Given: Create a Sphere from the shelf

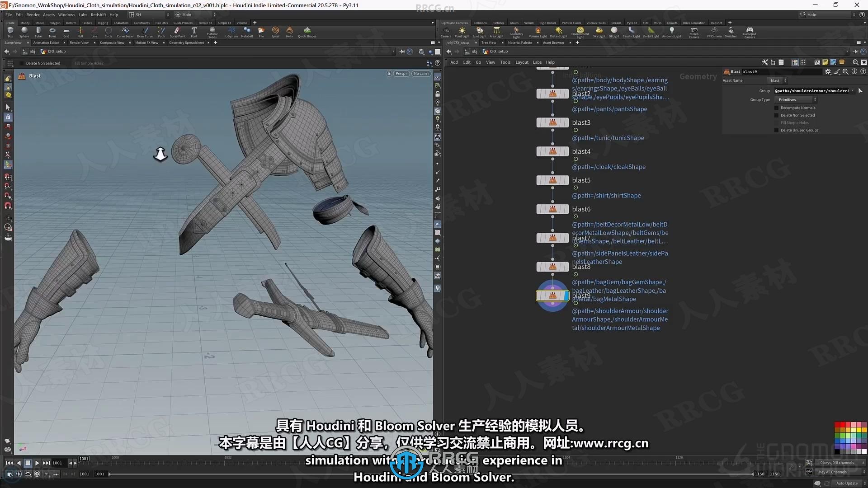Looking at the screenshot, I should pos(24,32).
